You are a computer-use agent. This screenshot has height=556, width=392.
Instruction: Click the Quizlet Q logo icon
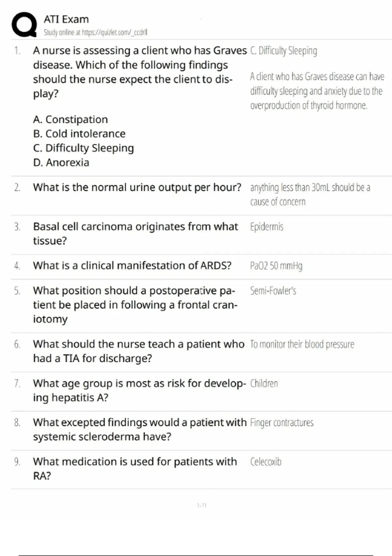(x=24, y=25)
